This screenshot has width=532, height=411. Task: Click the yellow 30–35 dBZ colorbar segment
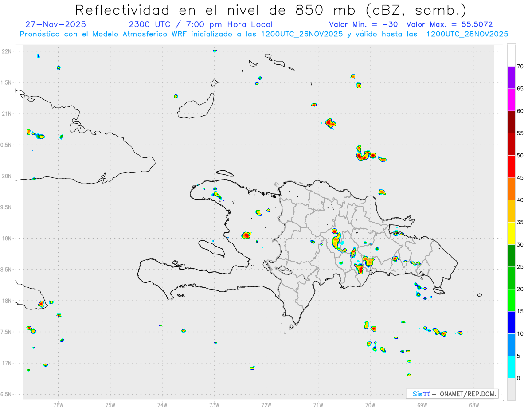511,233
